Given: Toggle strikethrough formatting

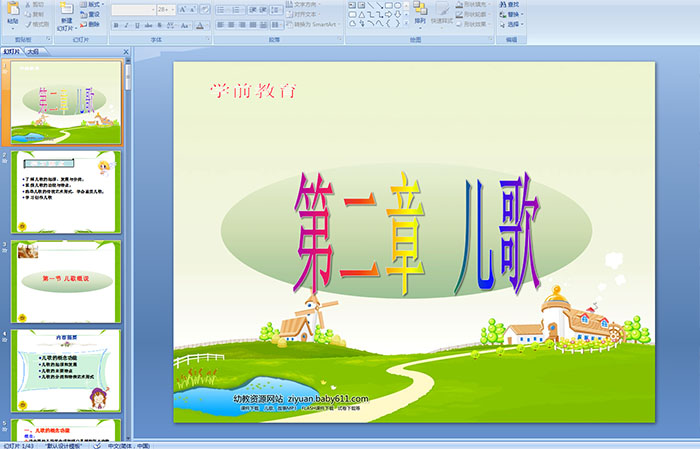Looking at the screenshot, I should click(x=149, y=25).
